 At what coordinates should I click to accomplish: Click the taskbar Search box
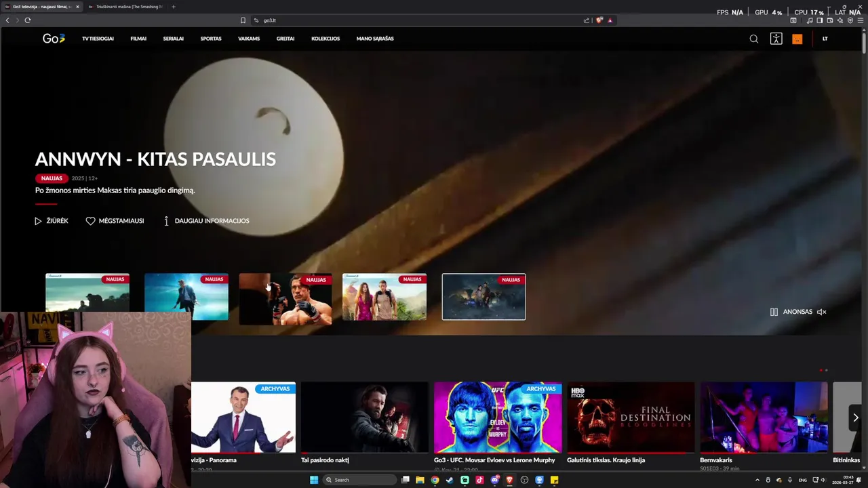point(359,480)
